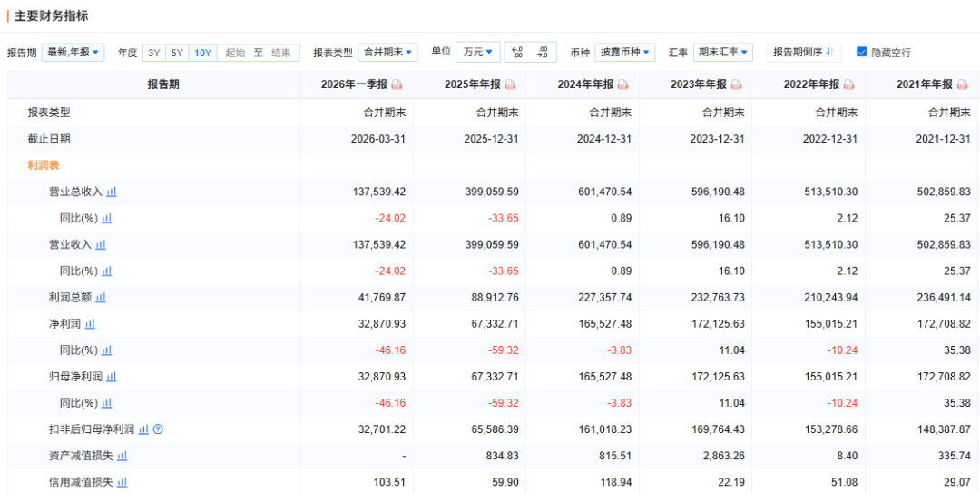Open help for 扣非后归母净利润

pos(158,429)
